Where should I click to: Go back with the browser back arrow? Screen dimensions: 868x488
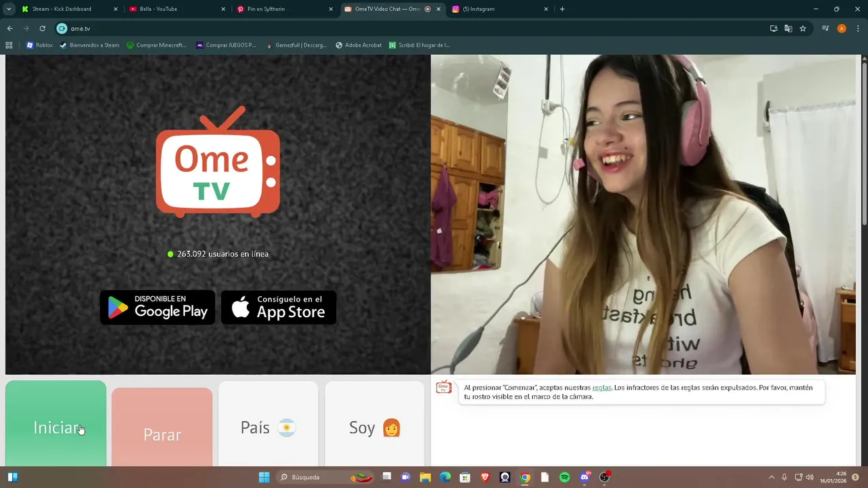9,28
